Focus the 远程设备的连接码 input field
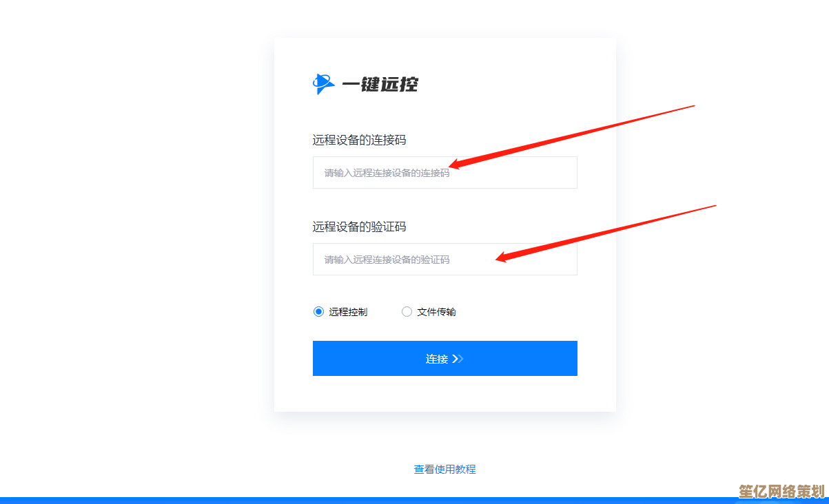This screenshot has height=504, width=829. [x=445, y=172]
